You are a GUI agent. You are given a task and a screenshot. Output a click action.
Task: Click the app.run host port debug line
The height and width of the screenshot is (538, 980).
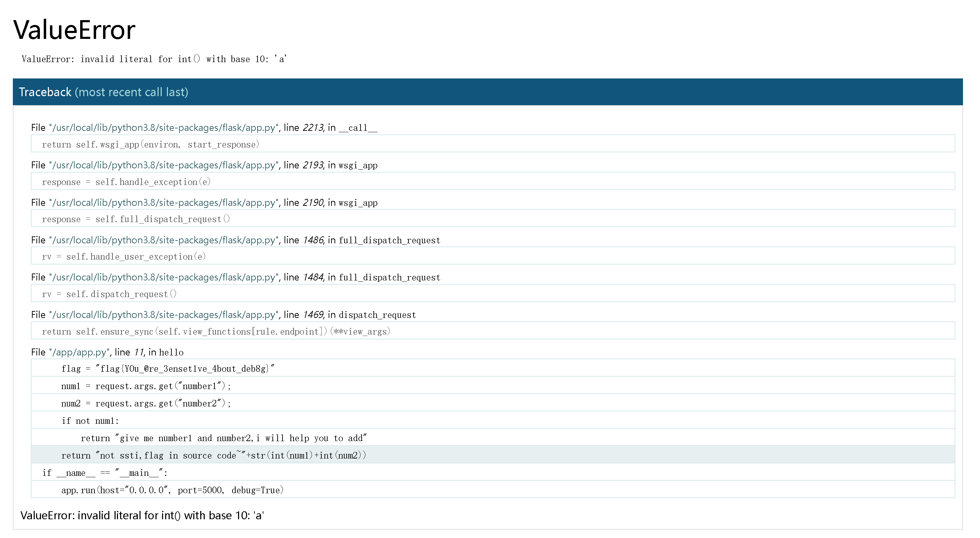click(x=172, y=490)
